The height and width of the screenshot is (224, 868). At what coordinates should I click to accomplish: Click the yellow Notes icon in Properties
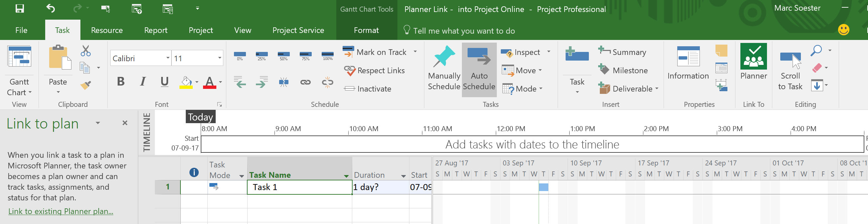click(x=721, y=51)
